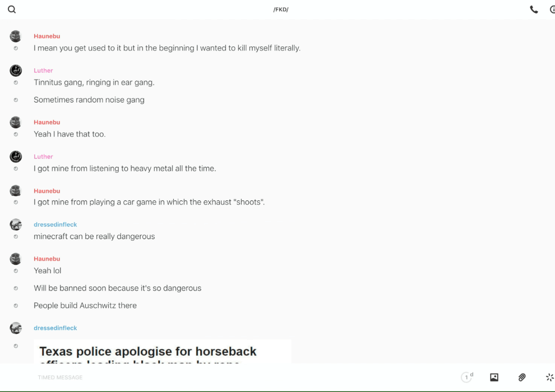The width and height of the screenshot is (555, 392).
Task: Click dressedinfleck name above the article preview
Action: point(55,328)
